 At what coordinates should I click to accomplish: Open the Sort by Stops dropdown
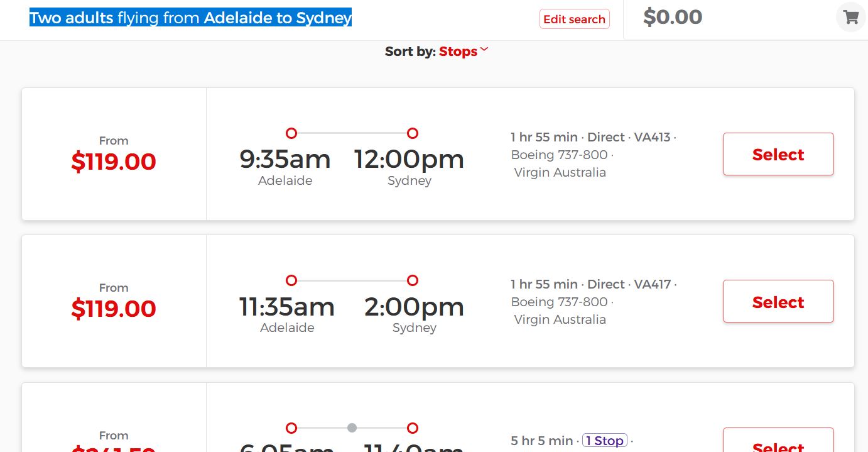point(464,52)
